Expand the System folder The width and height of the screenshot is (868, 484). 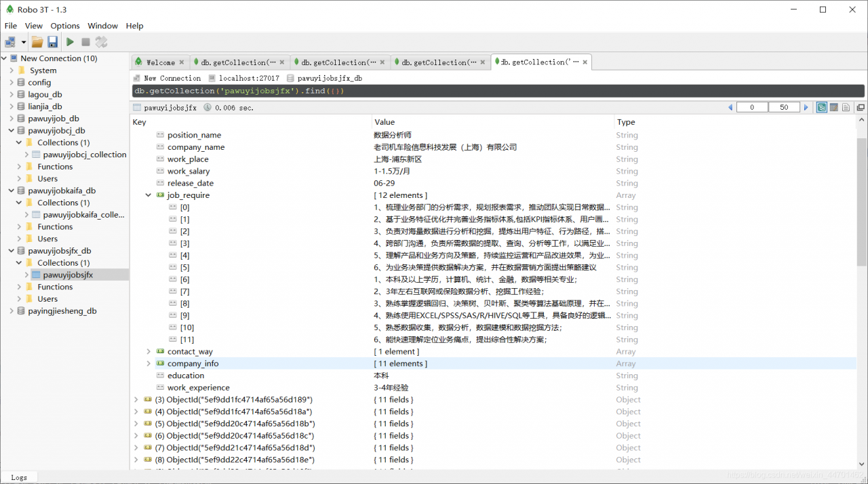click(12, 70)
